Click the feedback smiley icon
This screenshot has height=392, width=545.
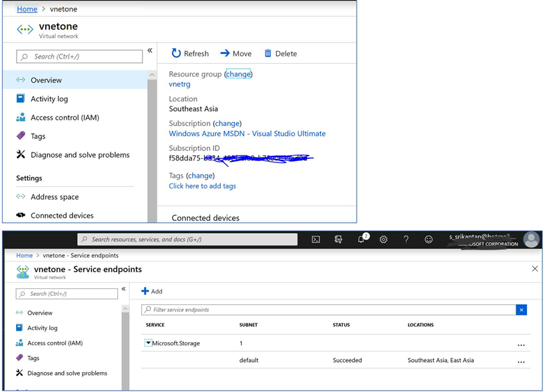point(429,240)
